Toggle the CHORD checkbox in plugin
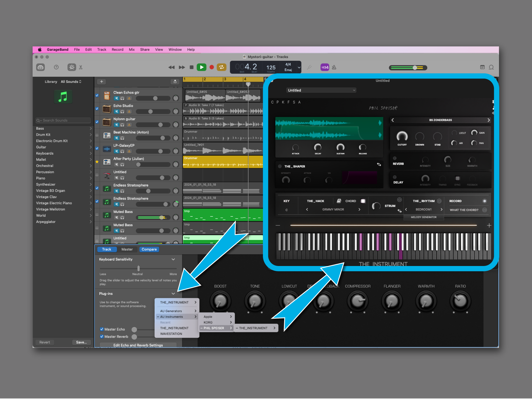Screen dimensions: 532x399 (x=363, y=201)
